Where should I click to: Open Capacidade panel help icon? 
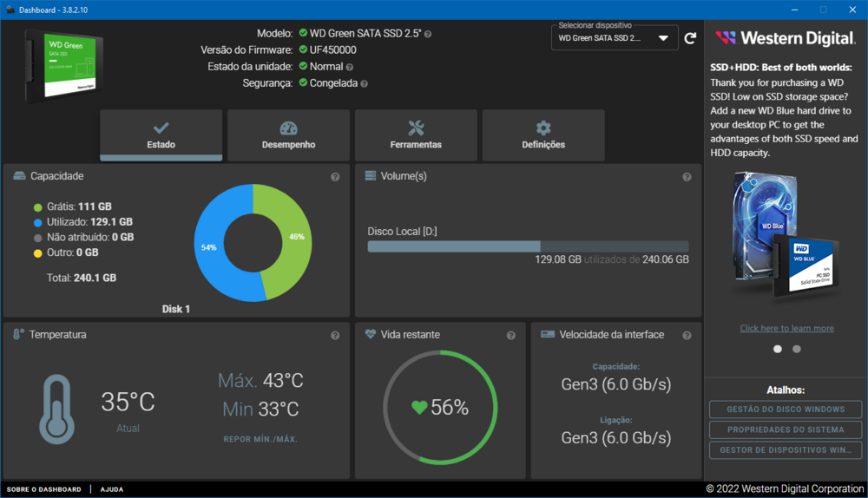tap(335, 177)
